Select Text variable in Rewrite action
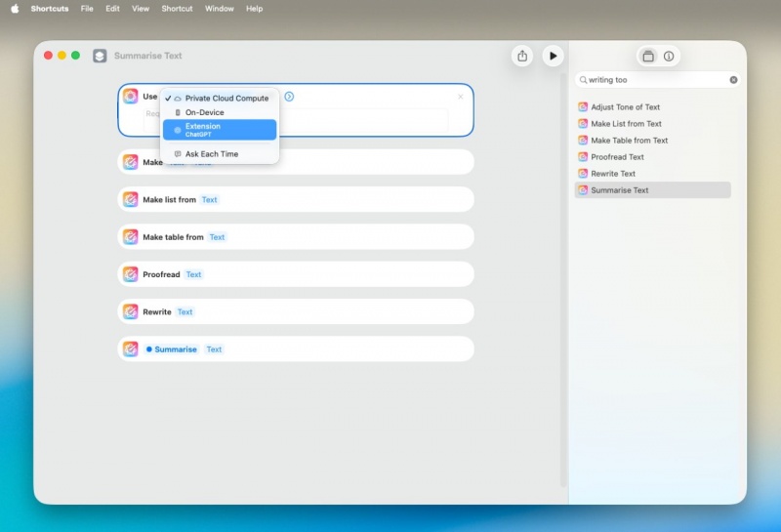The width and height of the screenshot is (781, 532). click(x=185, y=311)
